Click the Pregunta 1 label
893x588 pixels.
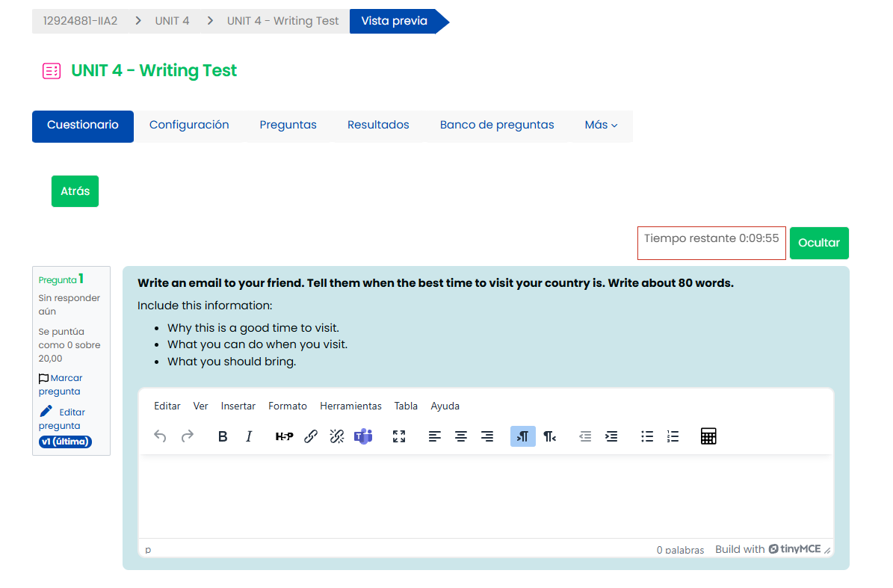[61, 279]
